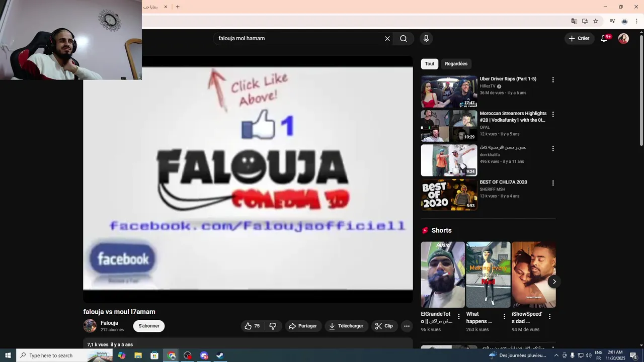Open Steam from the taskbar

[220, 355]
